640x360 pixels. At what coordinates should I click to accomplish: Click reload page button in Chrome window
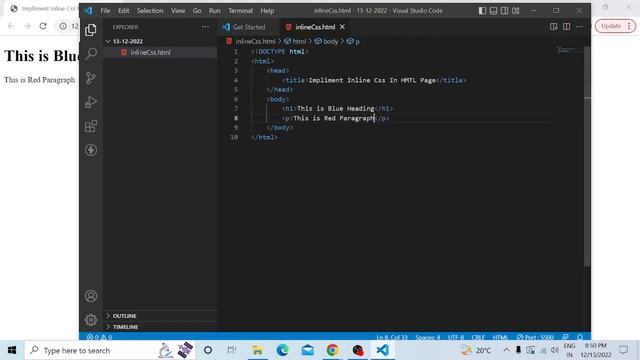click(x=43, y=26)
